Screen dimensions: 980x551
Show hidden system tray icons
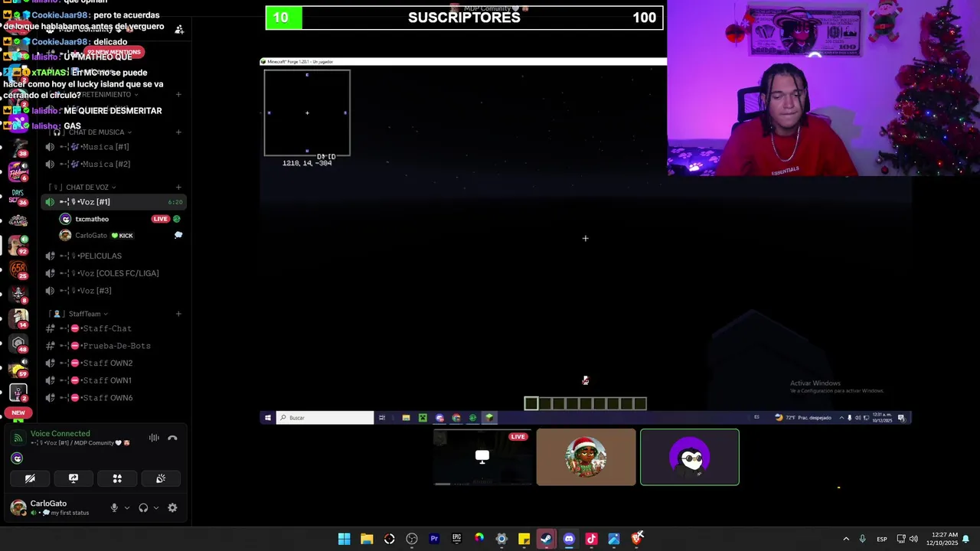846,540
